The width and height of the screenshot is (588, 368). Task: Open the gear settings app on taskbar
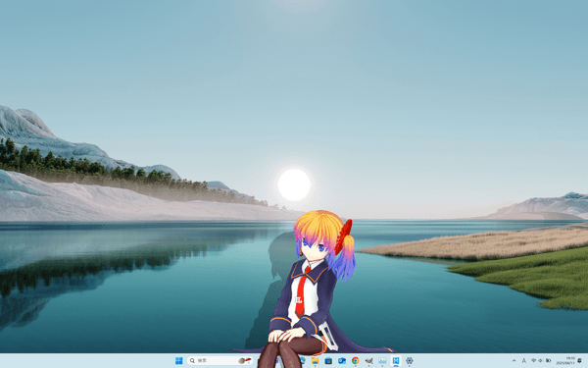[x=409, y=361]
